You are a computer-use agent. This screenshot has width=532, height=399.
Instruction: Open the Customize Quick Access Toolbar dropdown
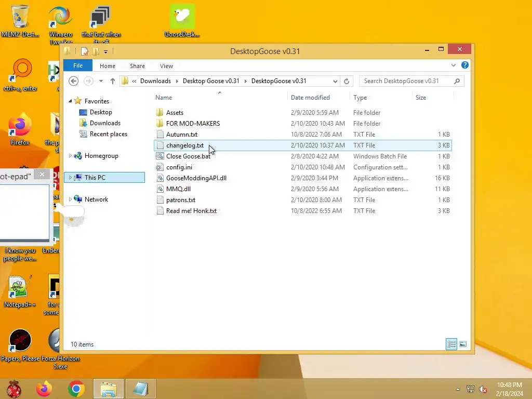click(x=106, y=52)
